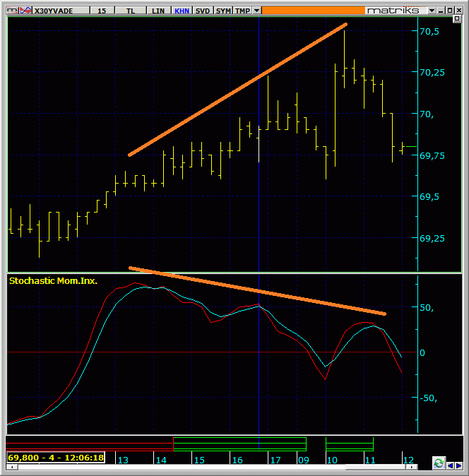
Task: Open dropdown arrow beside matriks logo
Action: 433,11
